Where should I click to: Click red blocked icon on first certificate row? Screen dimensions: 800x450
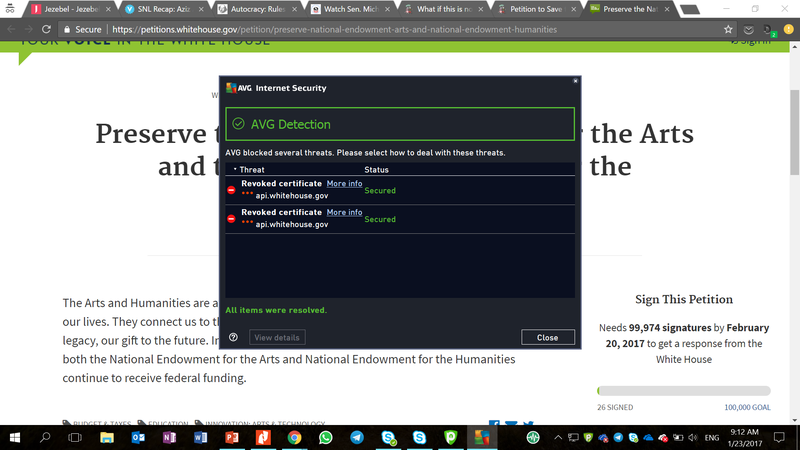[231, 190]
